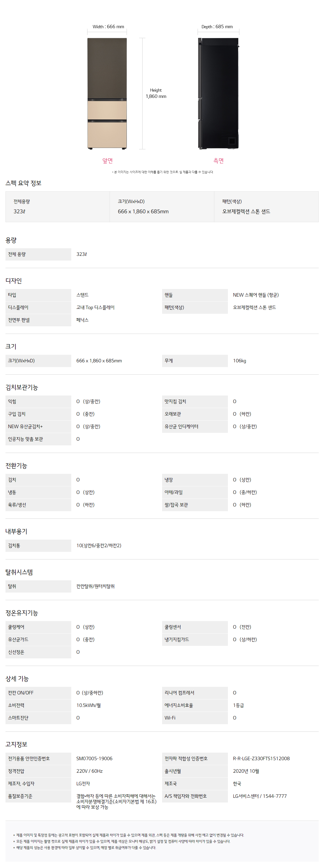Click the 리니어 컴프레서 row label
325x868 pixels.
[x=179, y=693]
